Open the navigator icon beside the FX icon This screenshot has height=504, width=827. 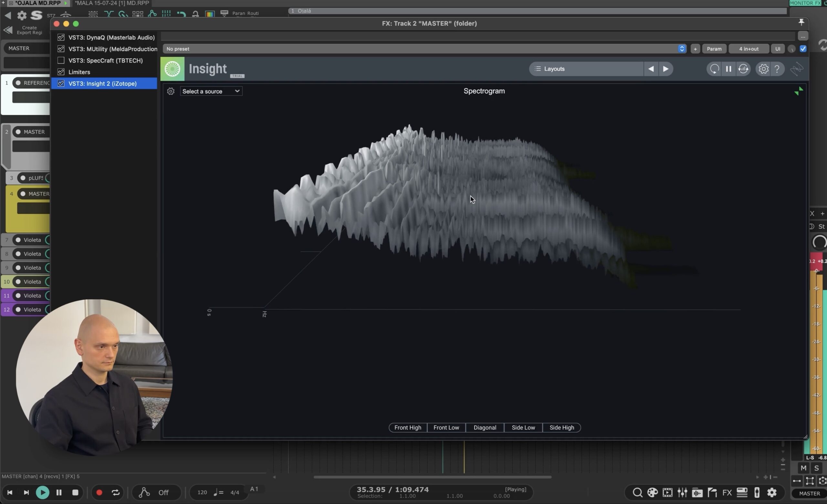click(712, 492)
